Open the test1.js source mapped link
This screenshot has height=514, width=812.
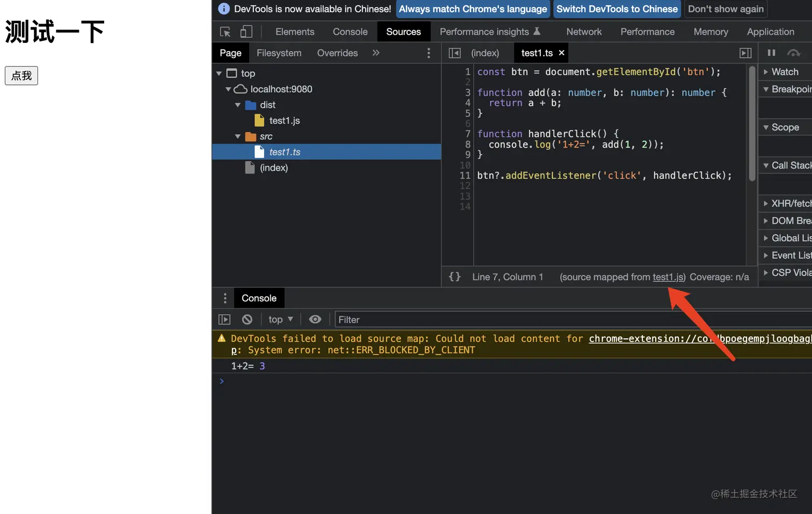click(668, 277)
